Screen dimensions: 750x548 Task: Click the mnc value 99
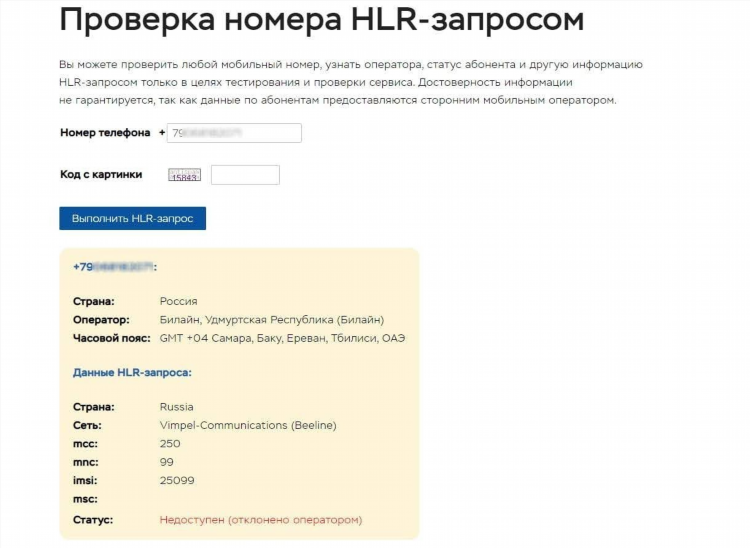coord(166,462)
